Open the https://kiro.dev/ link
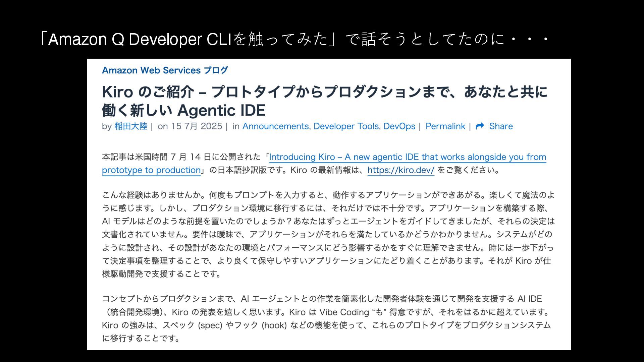This screenshot has height=362, width=644. [x=401, y=170]
